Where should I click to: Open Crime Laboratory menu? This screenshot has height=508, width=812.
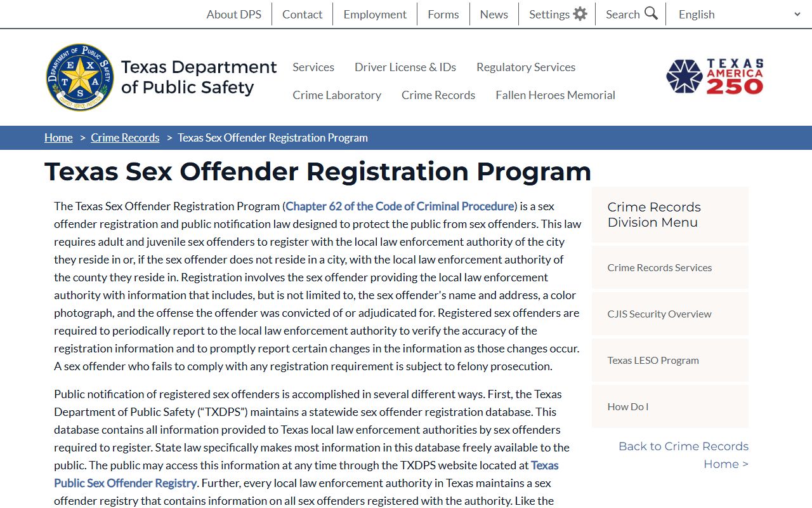(337, 95)
